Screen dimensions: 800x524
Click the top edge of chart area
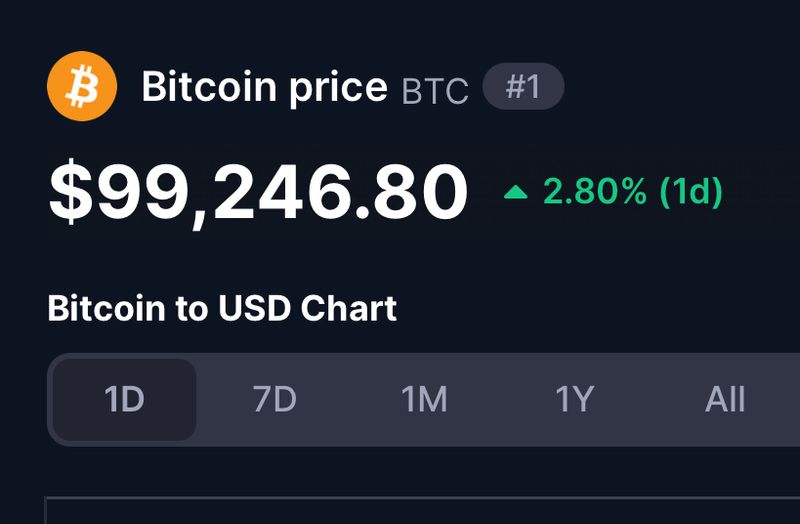click(x=422, y=497)
